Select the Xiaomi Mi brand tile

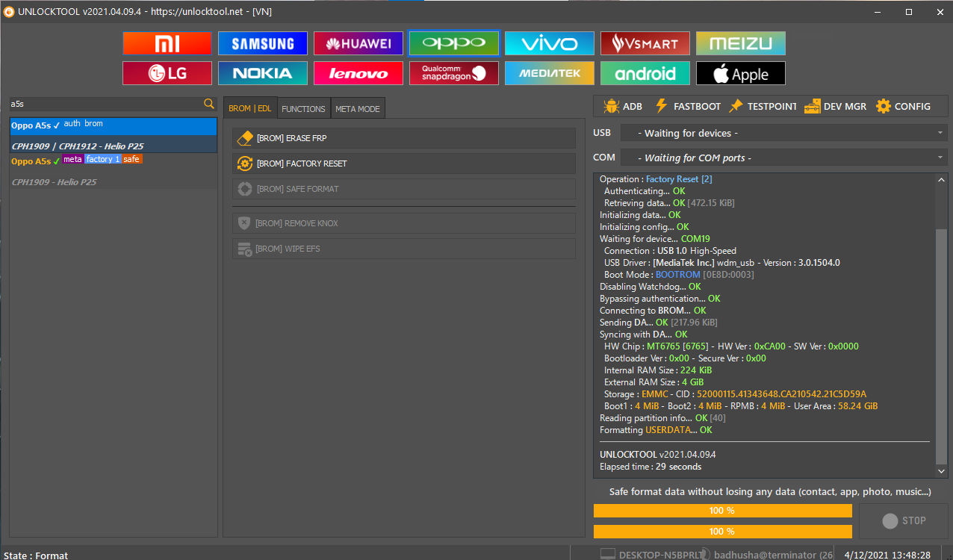click(x=167, y=43)
